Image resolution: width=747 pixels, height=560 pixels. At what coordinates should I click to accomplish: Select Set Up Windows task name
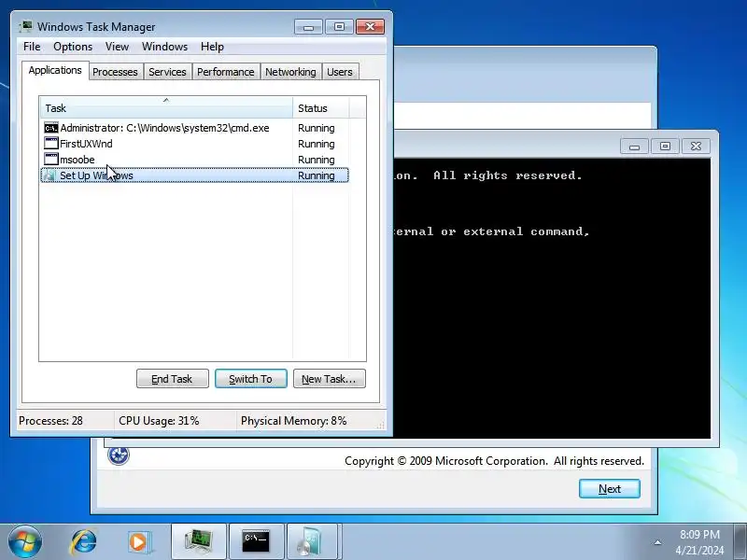pyautogui.click(x=96, y=175)
